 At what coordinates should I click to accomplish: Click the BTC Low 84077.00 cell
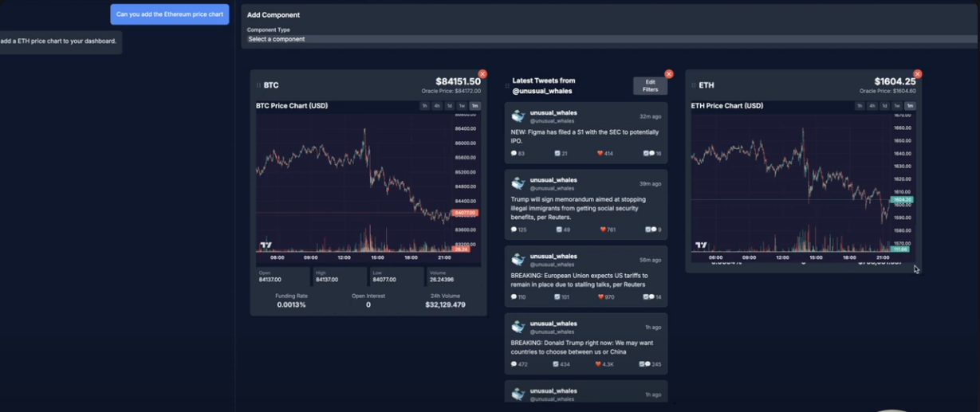click(396, 277)
